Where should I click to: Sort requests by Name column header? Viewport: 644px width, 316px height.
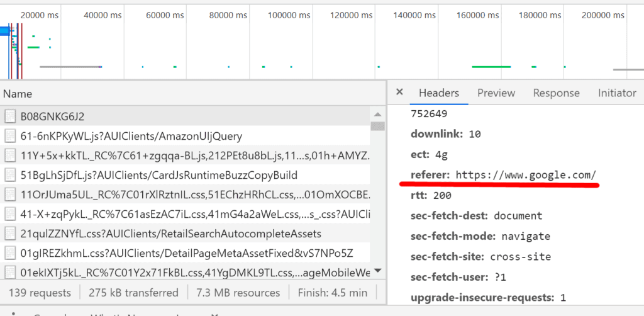pos(18,94)
